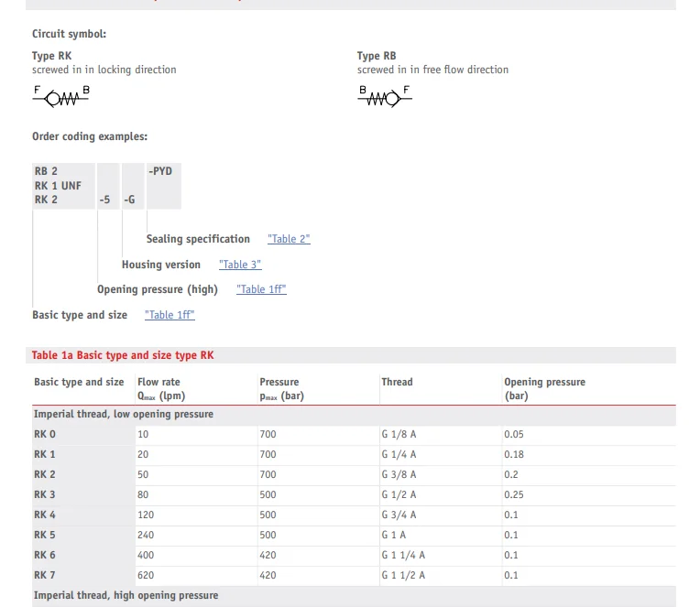Viewport: 700px width, 607px height.
Task: Click the Type RK check valve circuit symbol
Action: (61, 96)
